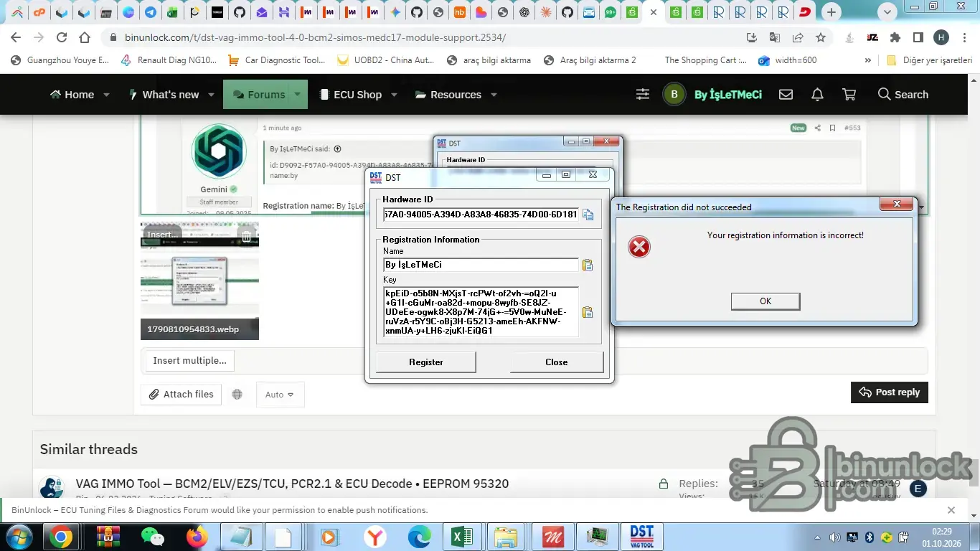The image size is (980, 551).
Task: Paste the Key using its clipboard icon
Action: point(588,312)
